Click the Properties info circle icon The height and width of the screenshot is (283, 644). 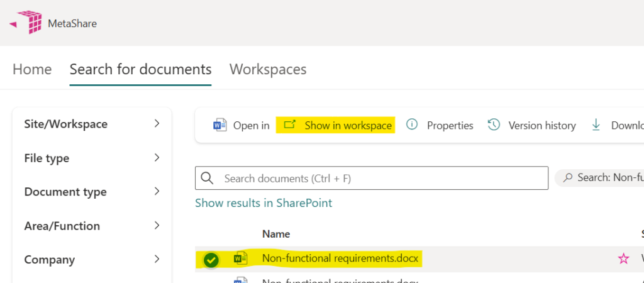tap(411, 125)
